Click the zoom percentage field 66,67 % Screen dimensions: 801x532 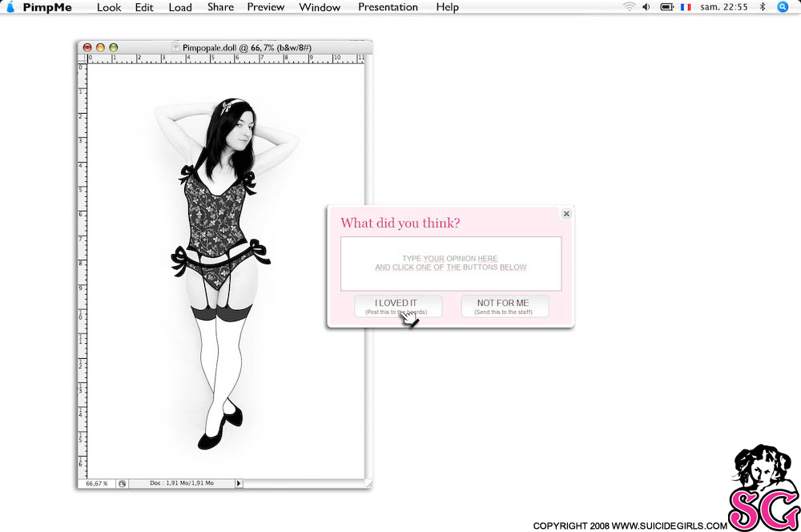click(97, 483)
